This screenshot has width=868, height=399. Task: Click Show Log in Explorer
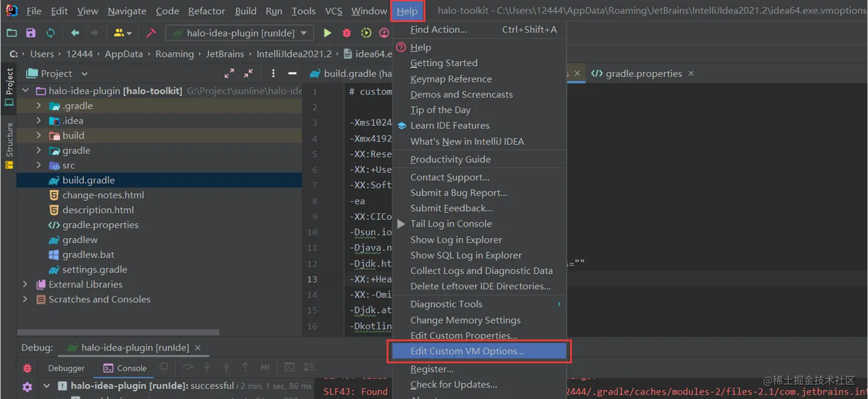tap(479, 239)
